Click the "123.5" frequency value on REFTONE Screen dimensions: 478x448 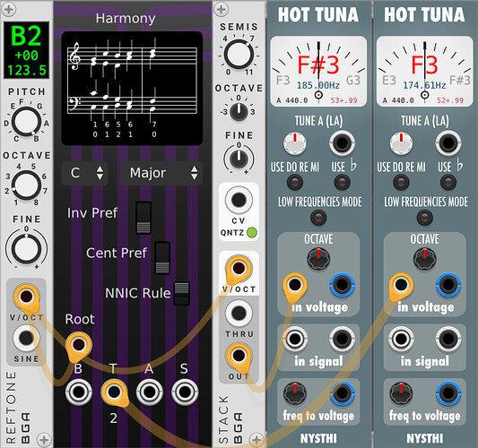27,71
